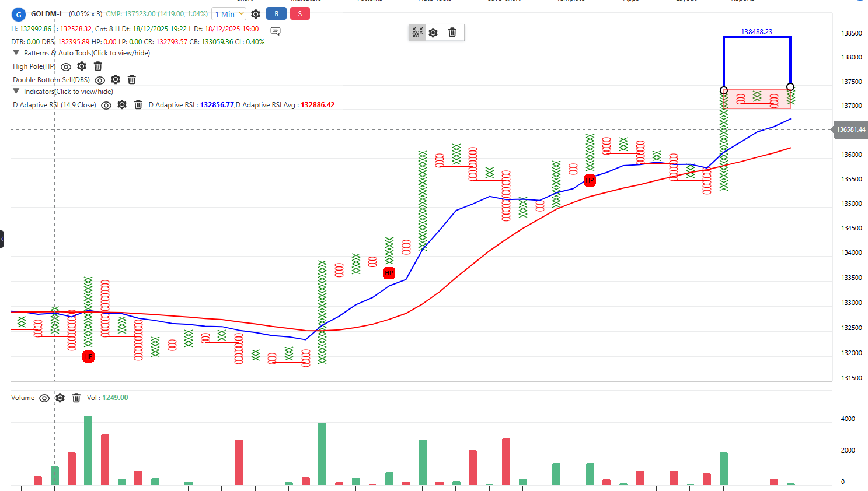Screen dimensions: 868x491
Task: Open chart settings gear beside 1 Min
Action: tap(256, 14)
